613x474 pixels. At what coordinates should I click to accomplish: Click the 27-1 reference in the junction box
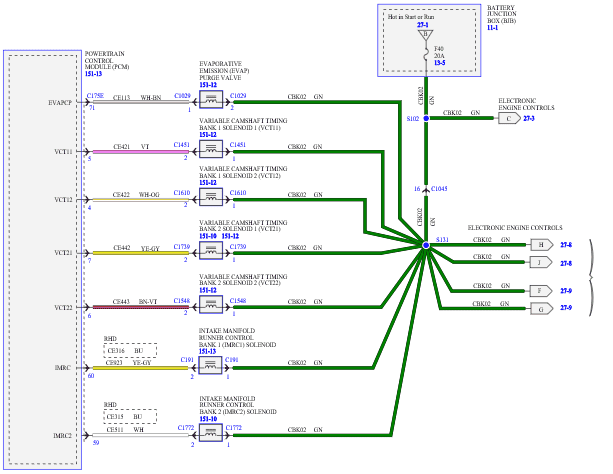pos(423,25)
